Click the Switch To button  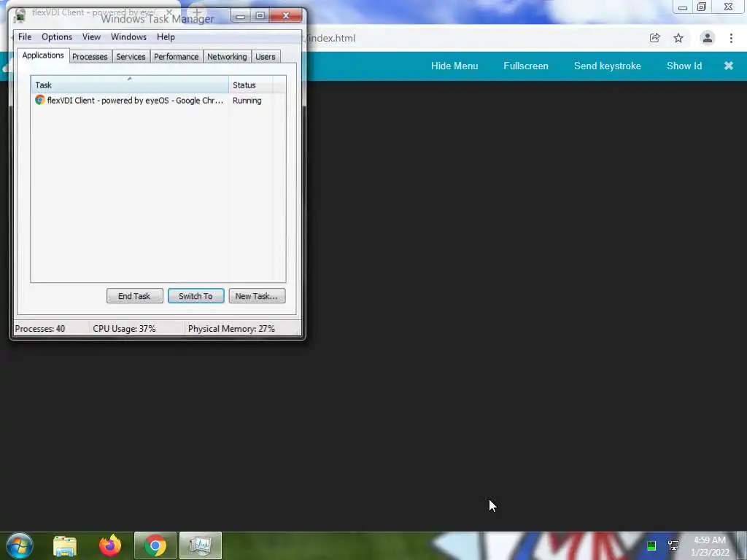pos(196,296)
